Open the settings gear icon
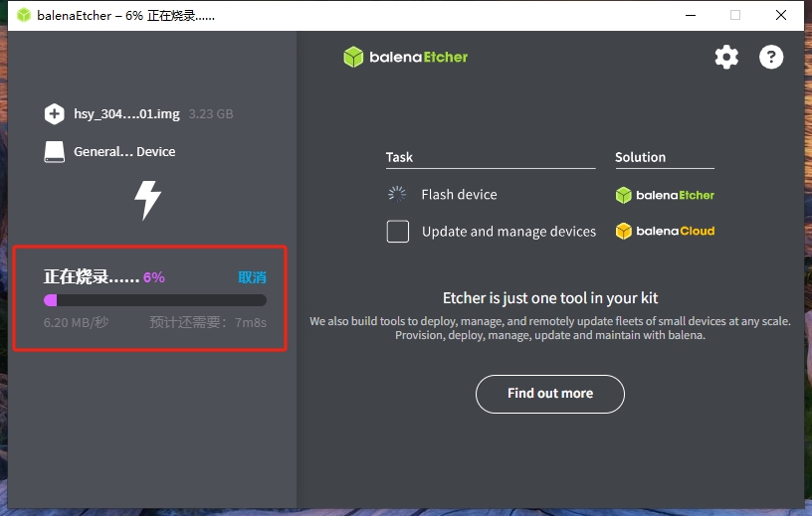The width and height of the screenshot is (812, 516). (726, 57)
